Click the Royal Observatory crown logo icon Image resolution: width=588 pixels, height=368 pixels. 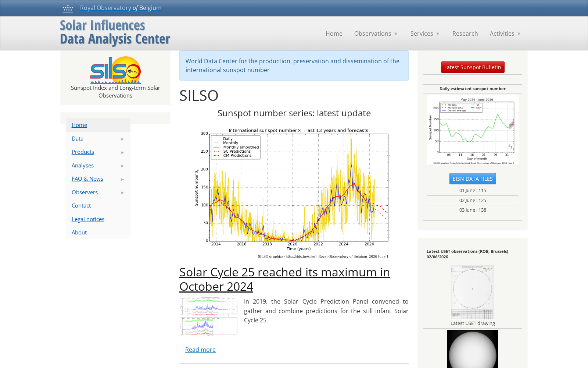[x=68, y=8]
